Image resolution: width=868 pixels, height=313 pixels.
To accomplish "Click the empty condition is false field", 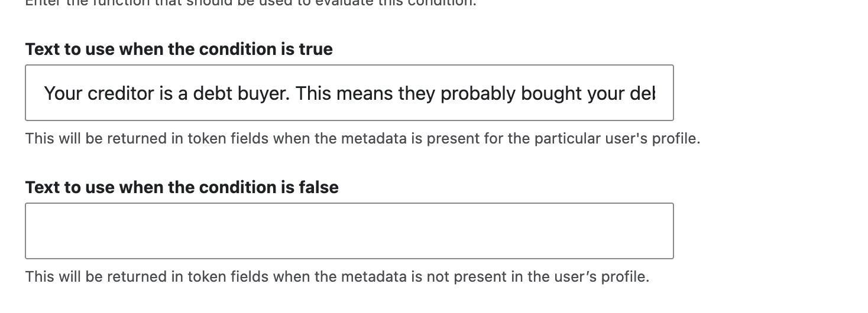I will click(x=349, y=231).
